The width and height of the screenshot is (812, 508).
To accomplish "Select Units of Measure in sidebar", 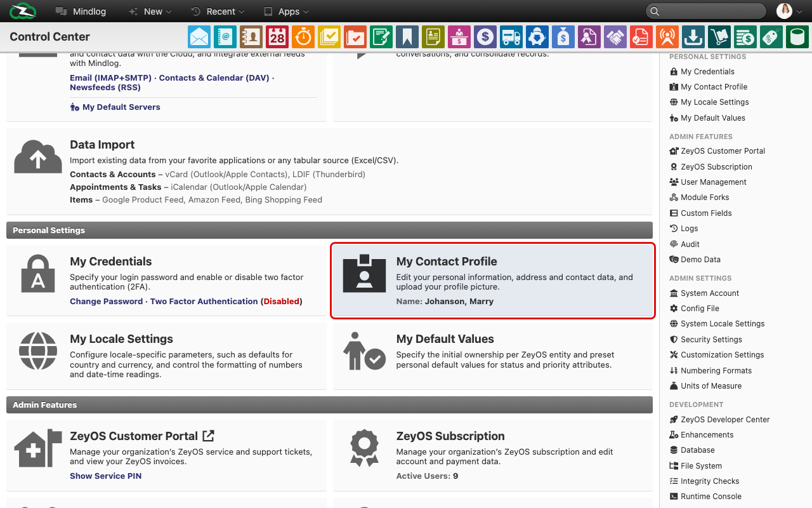I will pyautogui.click(x=705, y=386).
